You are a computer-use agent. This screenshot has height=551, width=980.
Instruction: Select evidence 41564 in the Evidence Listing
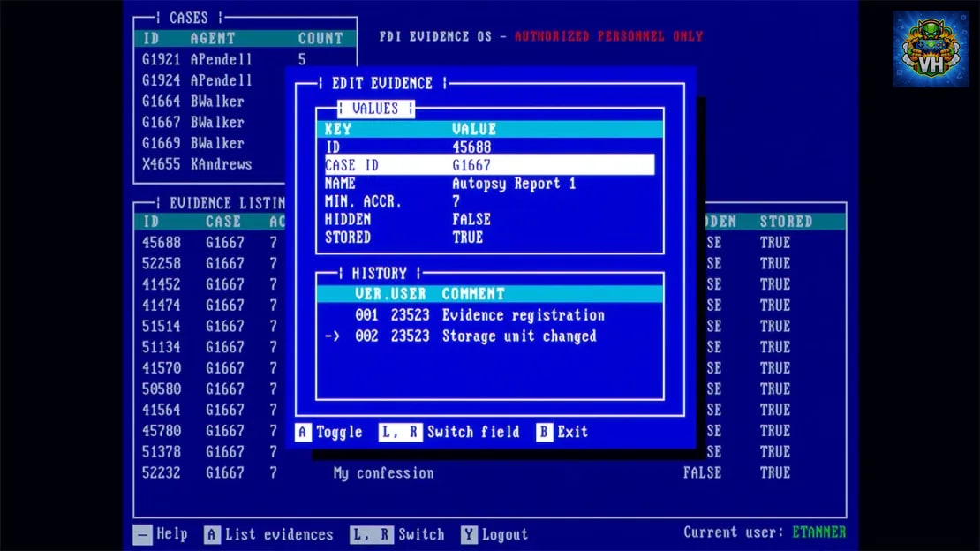coord(210,411)
